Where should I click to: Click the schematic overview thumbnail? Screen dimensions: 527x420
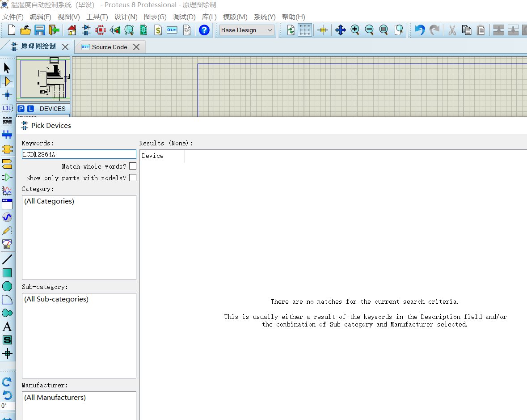(x=43, y=79)
